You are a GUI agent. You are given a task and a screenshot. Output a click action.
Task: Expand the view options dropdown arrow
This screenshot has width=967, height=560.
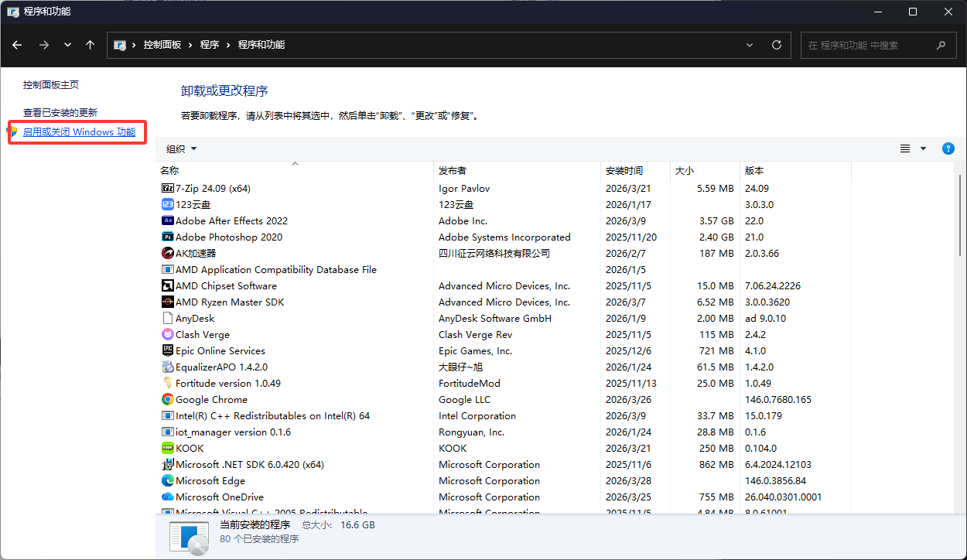[923, 149]
